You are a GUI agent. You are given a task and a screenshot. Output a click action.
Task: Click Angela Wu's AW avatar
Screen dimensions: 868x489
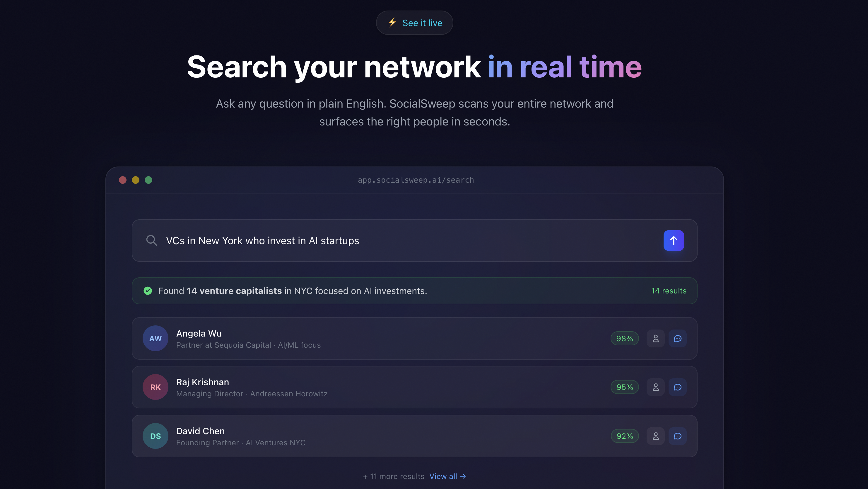[x=155, y=338]
